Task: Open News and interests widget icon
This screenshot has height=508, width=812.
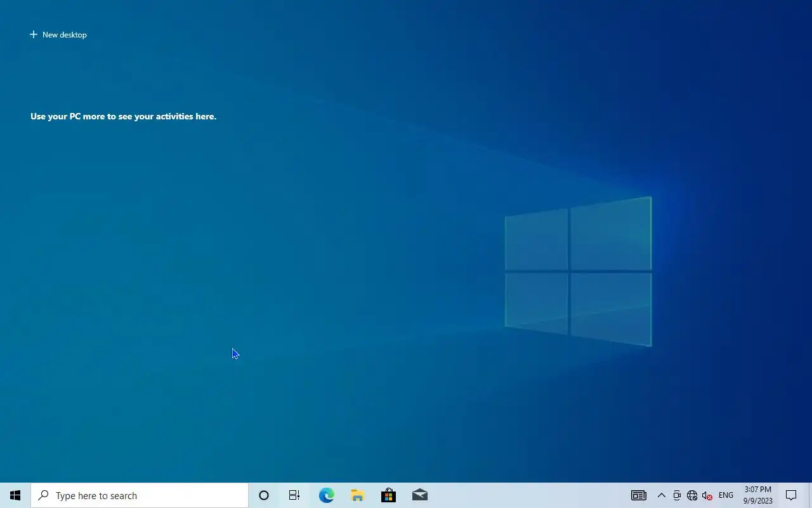Action: point(638,495)
